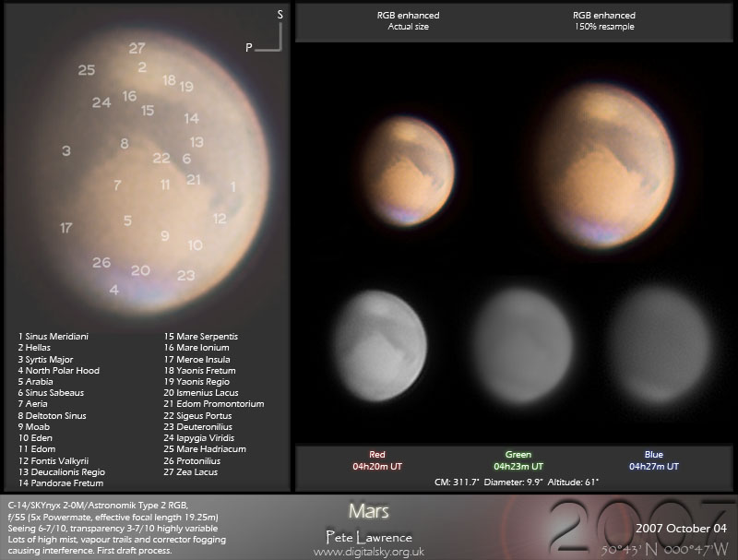Click the 'f/55 (5x Powermate' focal length line

coord(113,517)
